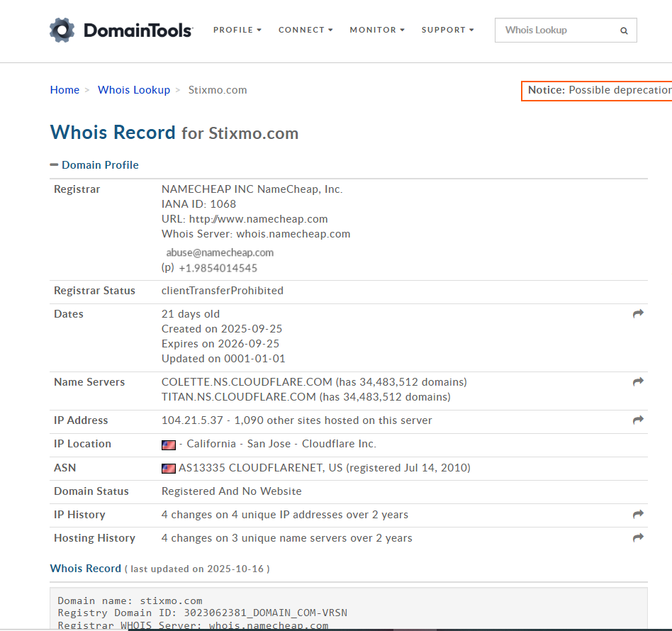Go to the Home breadcrumb link

pos(65,90)
